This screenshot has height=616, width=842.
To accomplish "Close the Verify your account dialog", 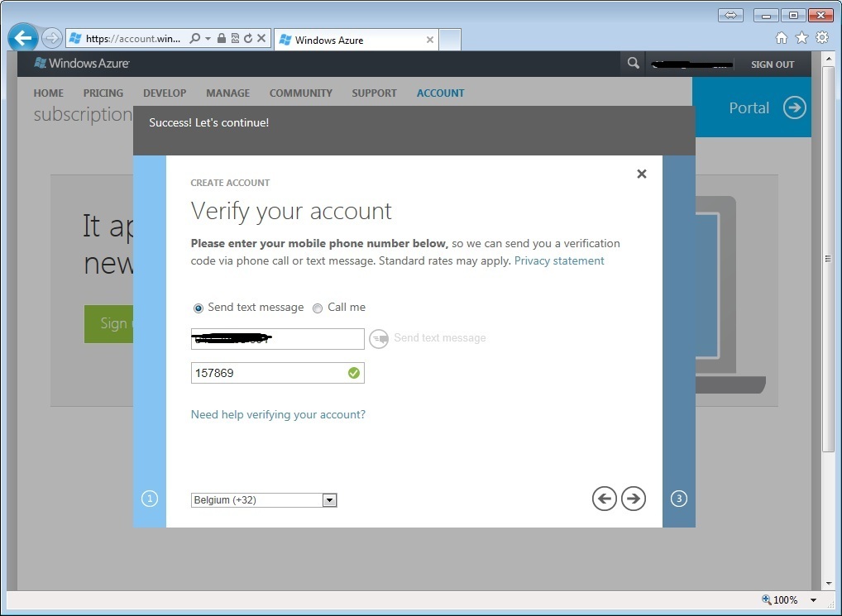I will click(x=641, y=174).
